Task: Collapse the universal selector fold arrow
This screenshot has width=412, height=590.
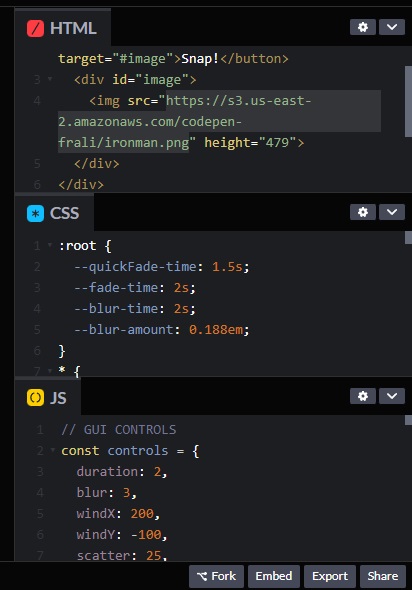Action: (50, 371)
